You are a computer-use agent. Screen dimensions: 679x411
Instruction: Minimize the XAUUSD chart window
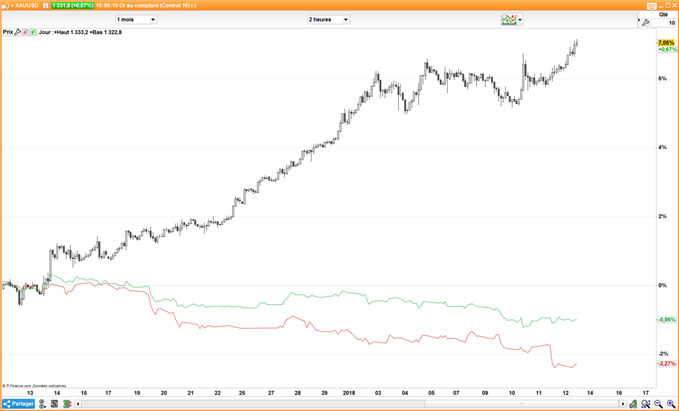[x=661, y=6]
